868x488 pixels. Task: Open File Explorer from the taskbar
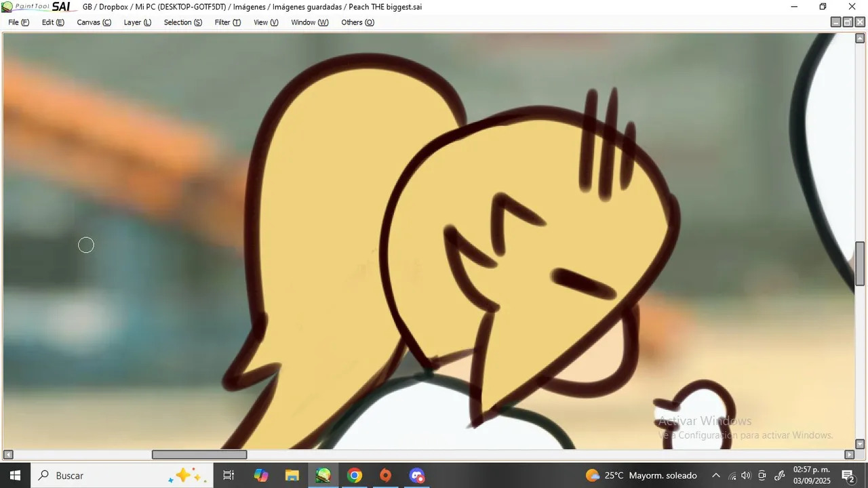pyautogui.click(x=292, y=476)
